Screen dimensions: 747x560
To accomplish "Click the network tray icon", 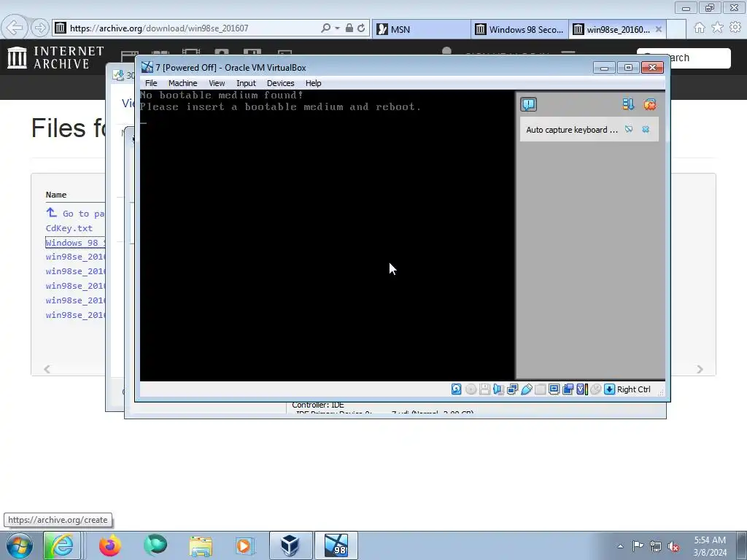I will coord(656,546).
